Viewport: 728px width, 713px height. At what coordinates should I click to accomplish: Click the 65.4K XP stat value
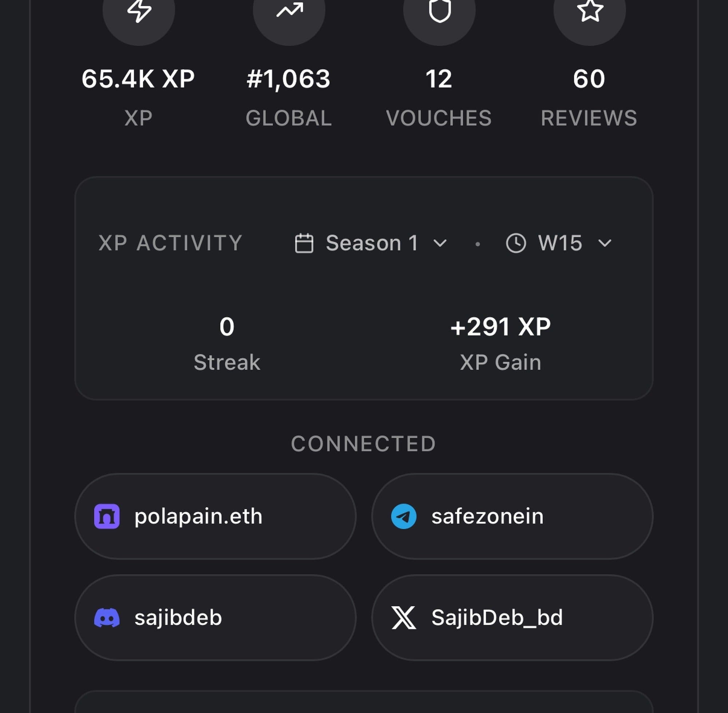pyautogui.click(x=138, y=79)
